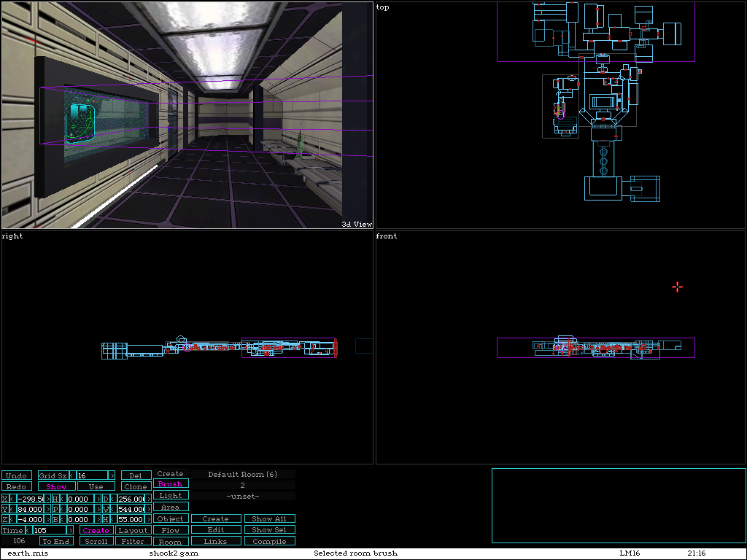This screenshot has width=747, height=560.
Task: Click the Compile button
Action: [x=270, y=541]
